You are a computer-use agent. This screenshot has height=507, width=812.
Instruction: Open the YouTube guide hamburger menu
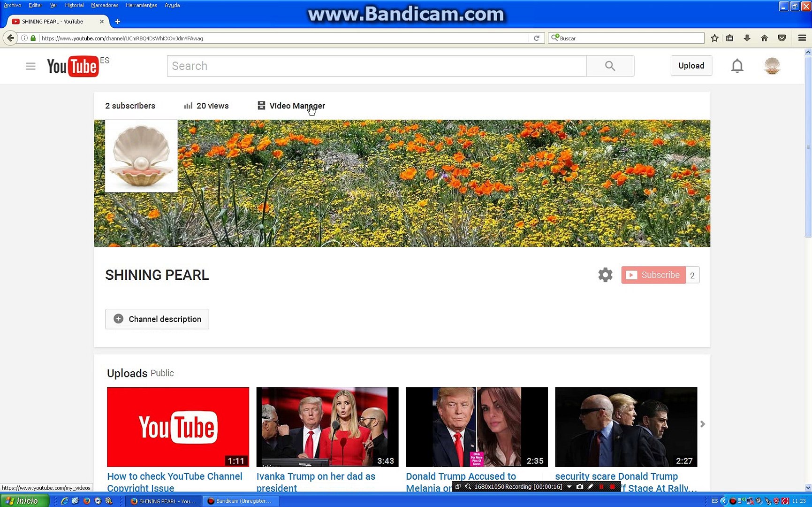[30, 66]
